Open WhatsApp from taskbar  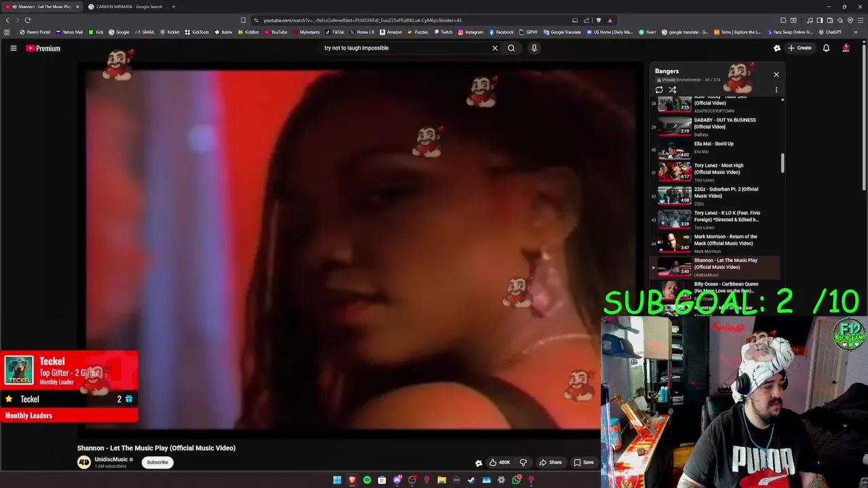click(x=516, y=480)
